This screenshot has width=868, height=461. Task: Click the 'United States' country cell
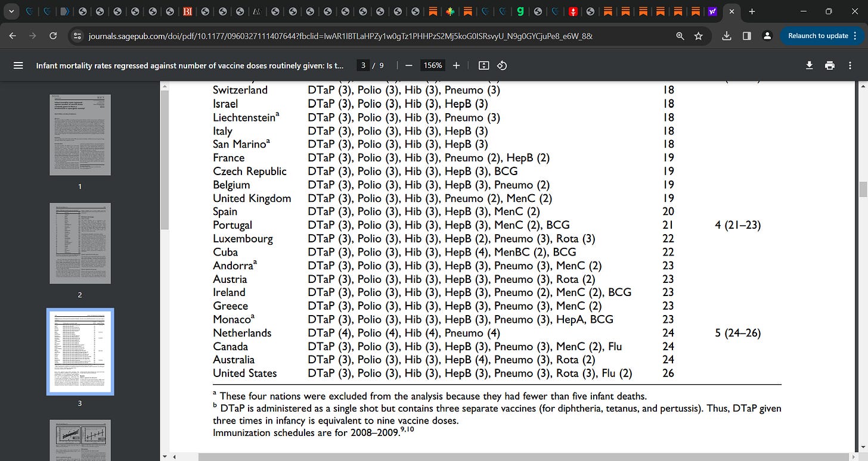pyautogui.click(x=245, y=373)
